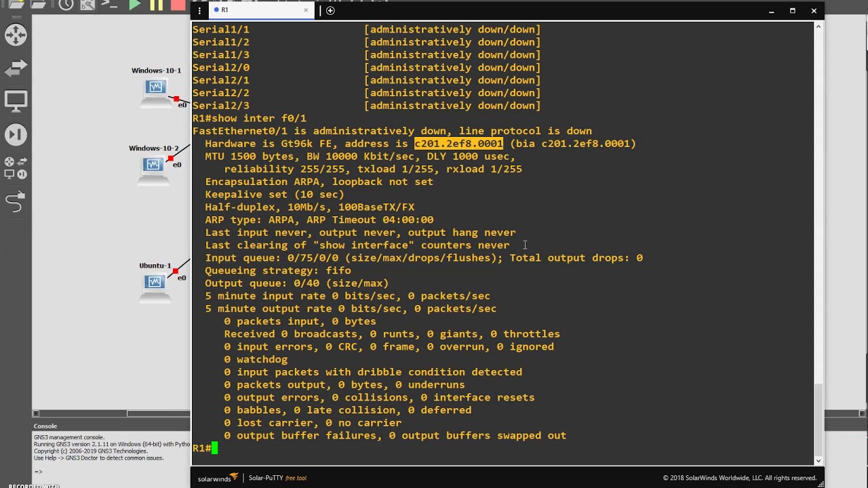Click the show interface labels toolbar icon

point(87,5)
